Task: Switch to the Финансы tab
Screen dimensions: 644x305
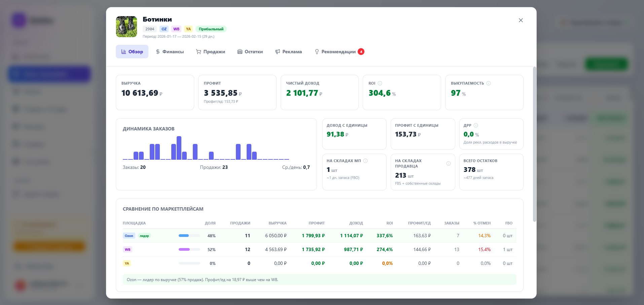Action: point(170,52)
